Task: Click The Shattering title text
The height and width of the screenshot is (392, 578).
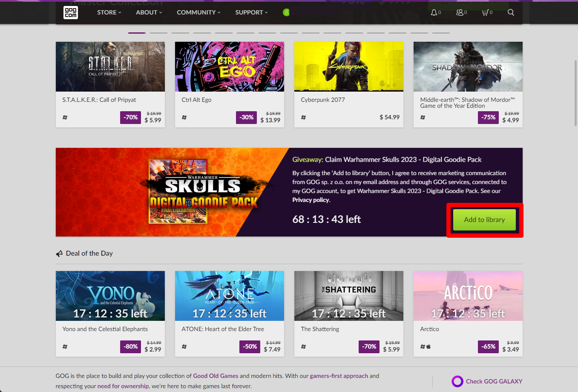Action: [320, 329]
